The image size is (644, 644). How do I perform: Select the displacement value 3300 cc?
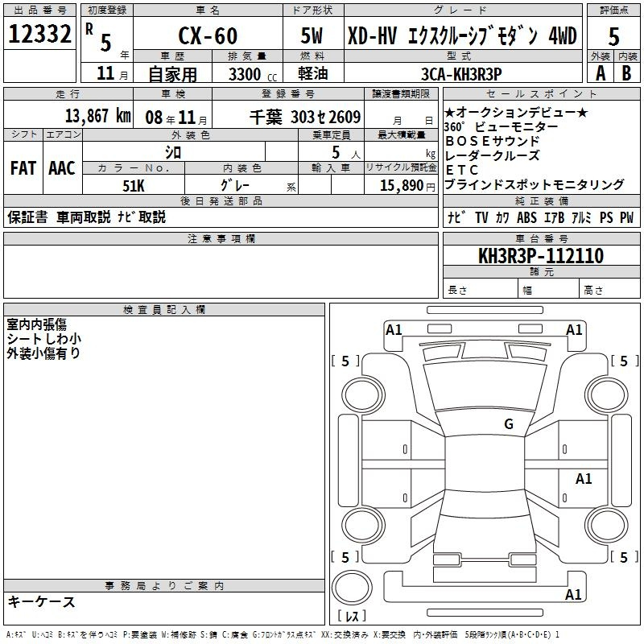(x=253, y=74)
